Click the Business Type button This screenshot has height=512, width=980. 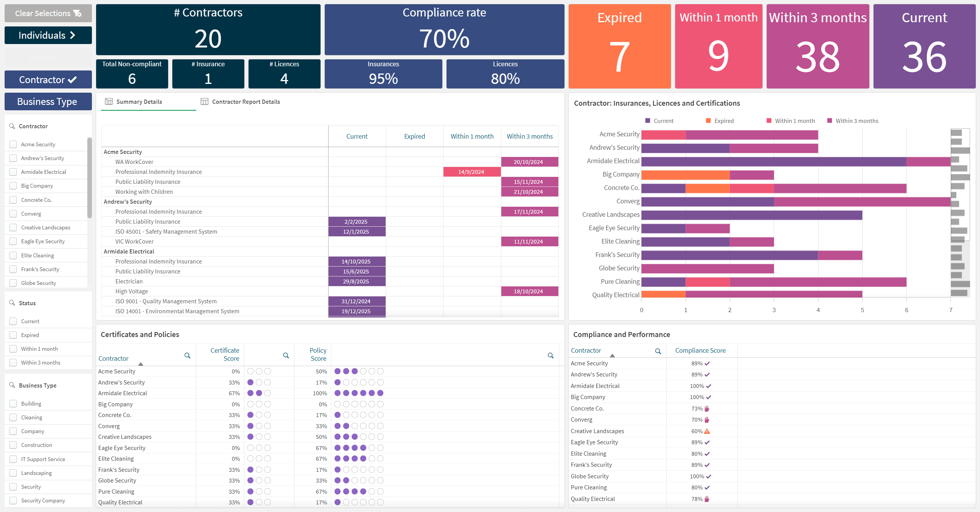(48, 101)
